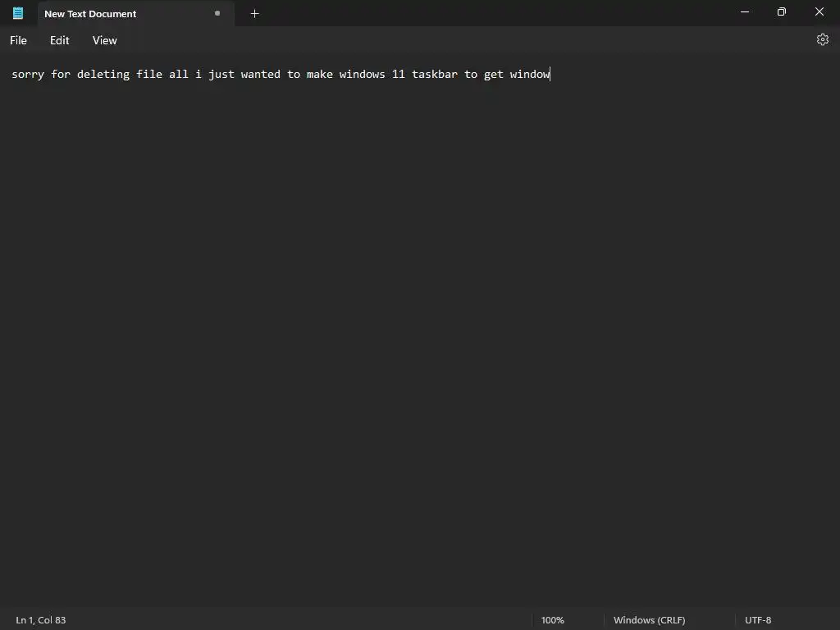Click the word 'taskbar' in the text
Viewport: 840px width, 630px height.
pos(435,74)
